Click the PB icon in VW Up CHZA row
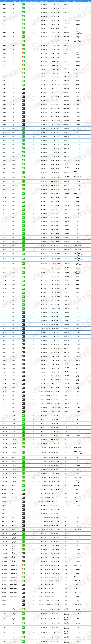 (23, 637)
